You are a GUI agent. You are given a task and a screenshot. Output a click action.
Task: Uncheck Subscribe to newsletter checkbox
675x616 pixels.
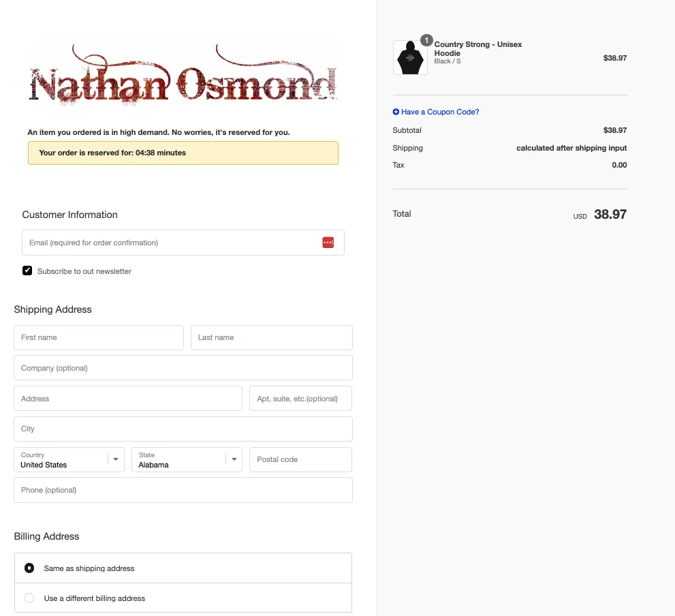[27, 271]
